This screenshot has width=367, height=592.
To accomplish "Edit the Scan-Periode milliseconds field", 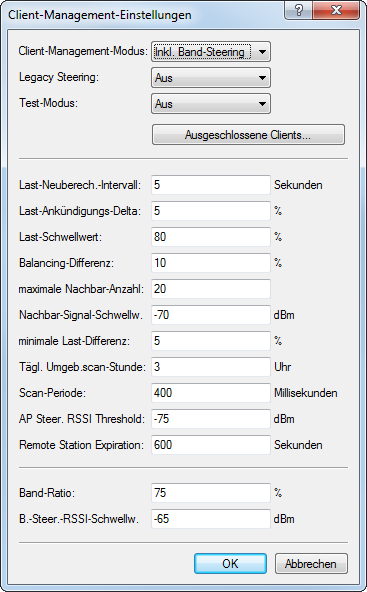I will [x=211, y=393].
